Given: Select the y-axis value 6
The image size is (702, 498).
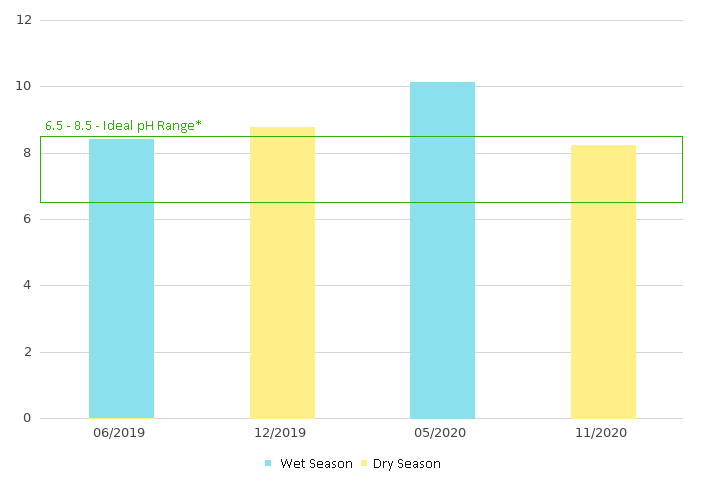Looking at the screenshot, I should (27, 219).
